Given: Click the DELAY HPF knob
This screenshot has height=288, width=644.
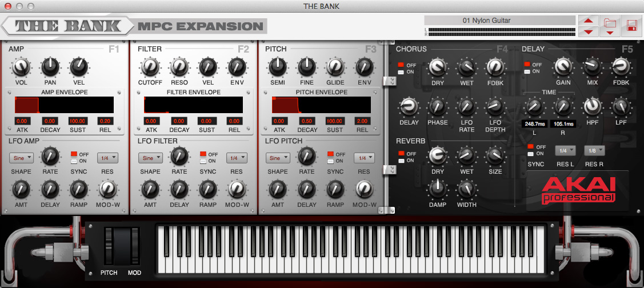Looking at the screenshot, I should (x=592, y=107).
